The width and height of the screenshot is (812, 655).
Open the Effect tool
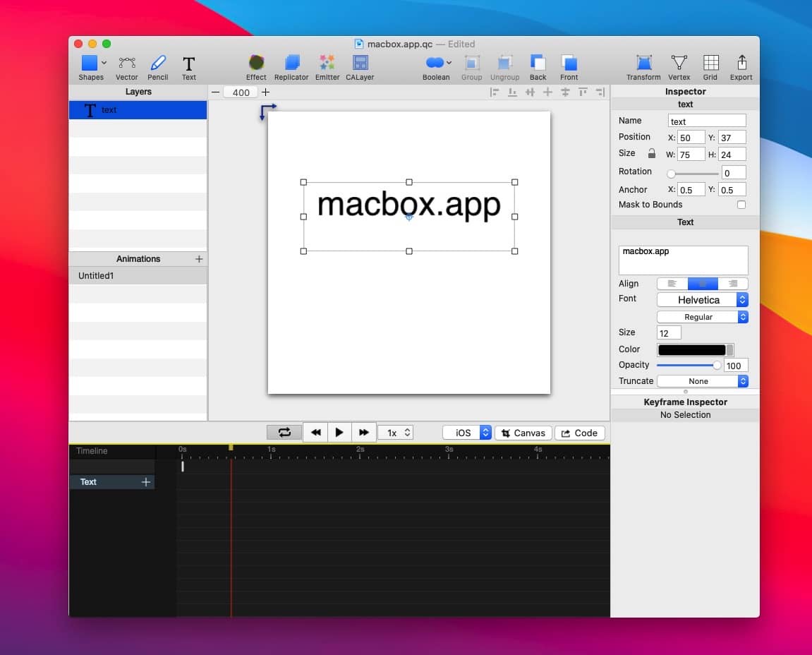tap(256, 64)
